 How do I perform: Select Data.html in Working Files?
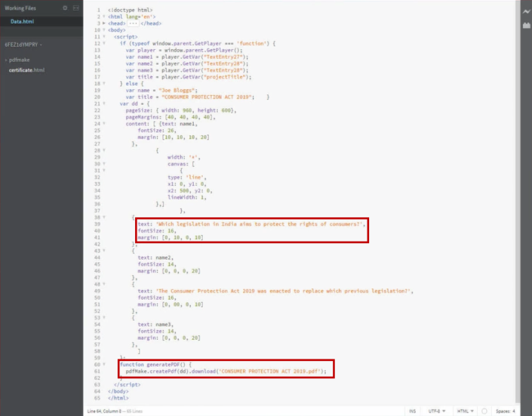tap(23, 21)
